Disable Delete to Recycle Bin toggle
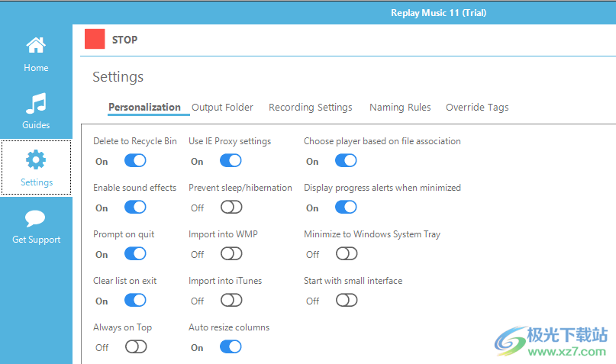The height and width of the screenshot is (364, 616). click(x=135, y=161)
